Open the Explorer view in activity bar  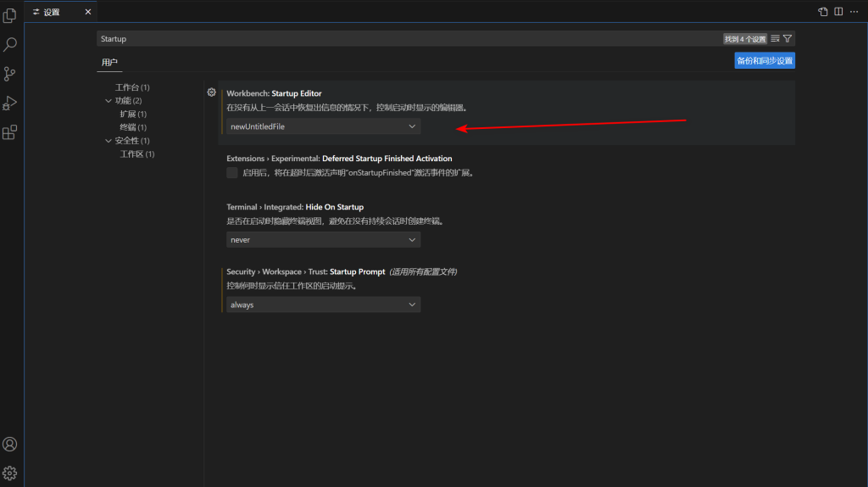click(x=9, y=15)
